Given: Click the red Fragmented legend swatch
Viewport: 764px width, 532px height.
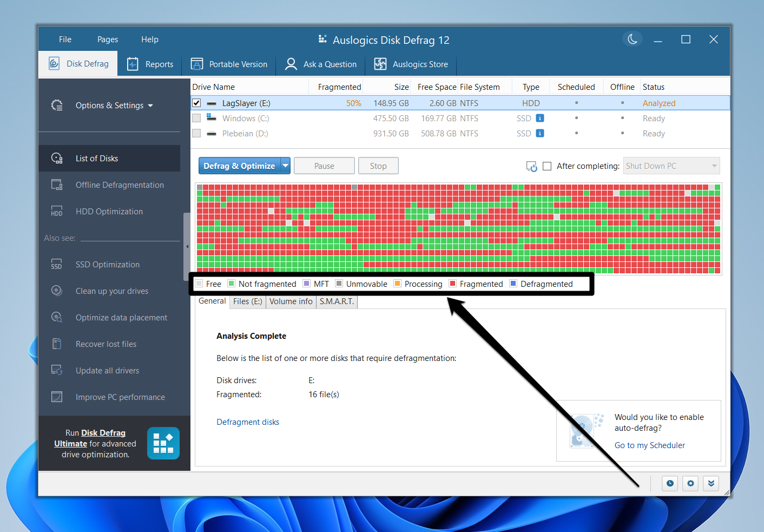Looking at the screenshot, I should (x=453, y=284).
